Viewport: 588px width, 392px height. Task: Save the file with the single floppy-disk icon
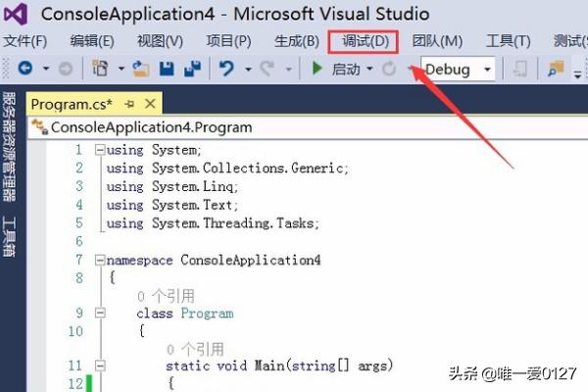(x=167, y=69)
